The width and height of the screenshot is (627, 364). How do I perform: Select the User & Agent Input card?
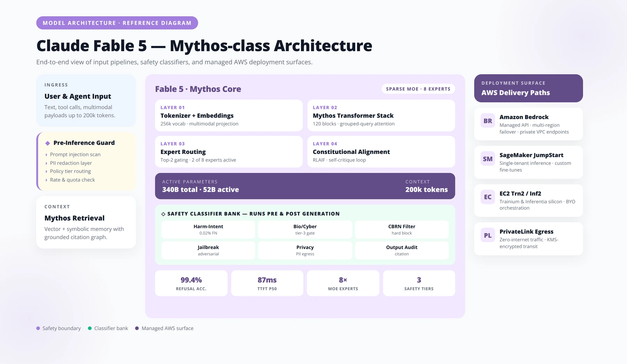86,101
